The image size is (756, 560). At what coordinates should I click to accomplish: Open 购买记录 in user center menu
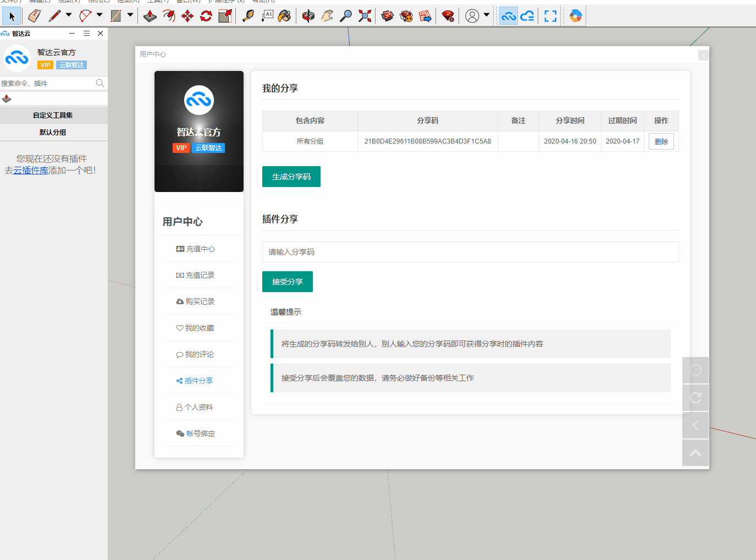pos(195,301)
